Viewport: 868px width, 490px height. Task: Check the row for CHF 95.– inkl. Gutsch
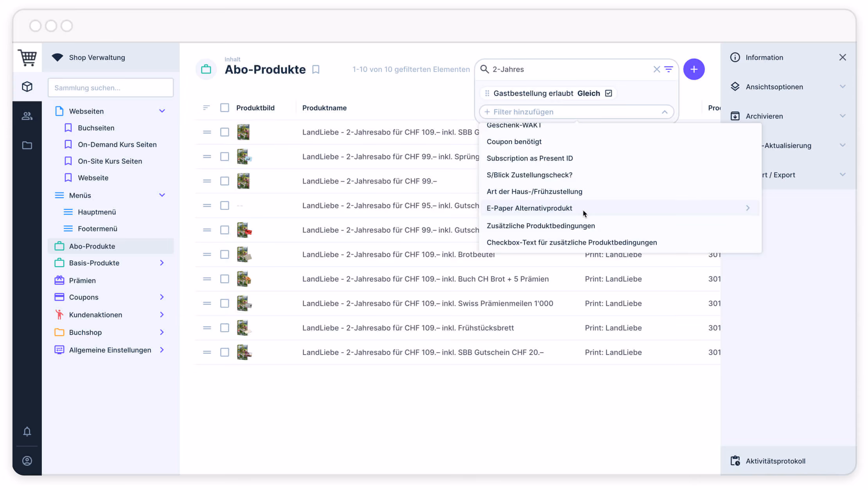pyautogui.click(x=225, y=205)
